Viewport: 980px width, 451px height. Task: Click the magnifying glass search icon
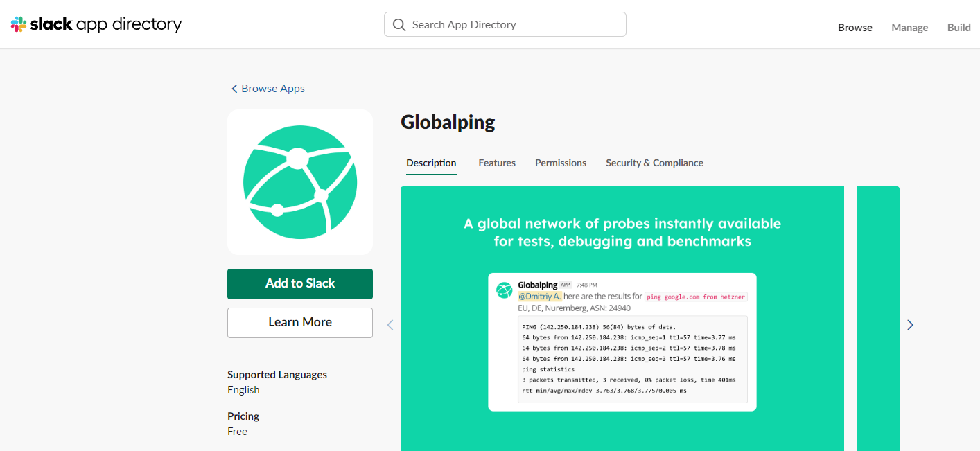pyautogui.click(x=399, y=24)
